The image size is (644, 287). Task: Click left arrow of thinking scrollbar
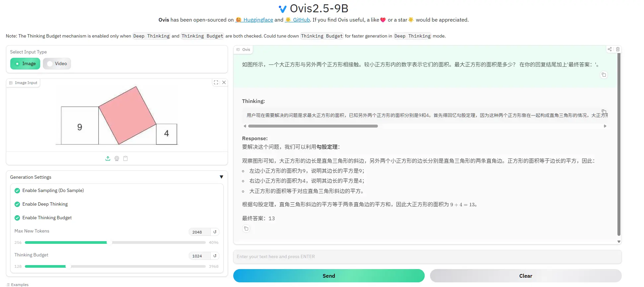[x=245, y=126]
